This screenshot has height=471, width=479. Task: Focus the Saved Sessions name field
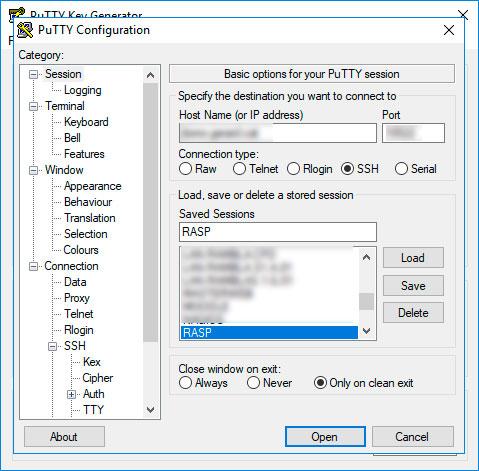point(278,232)
